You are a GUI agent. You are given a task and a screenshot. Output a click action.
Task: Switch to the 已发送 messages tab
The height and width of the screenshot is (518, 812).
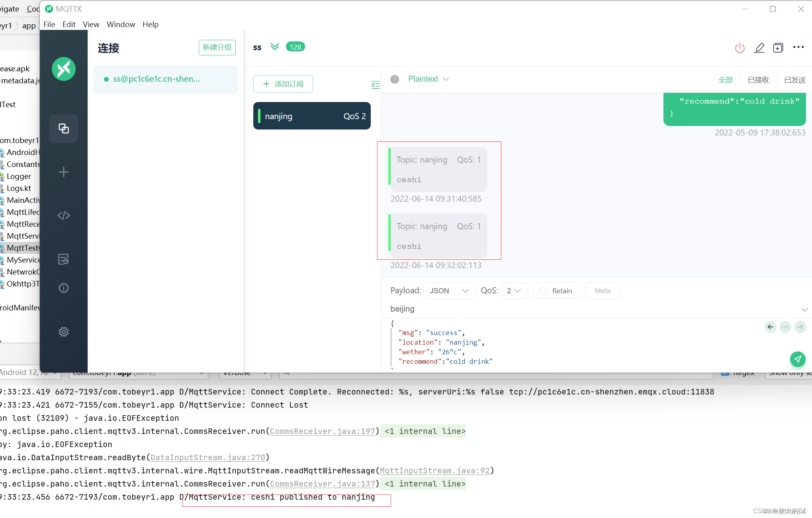point(794,79)
